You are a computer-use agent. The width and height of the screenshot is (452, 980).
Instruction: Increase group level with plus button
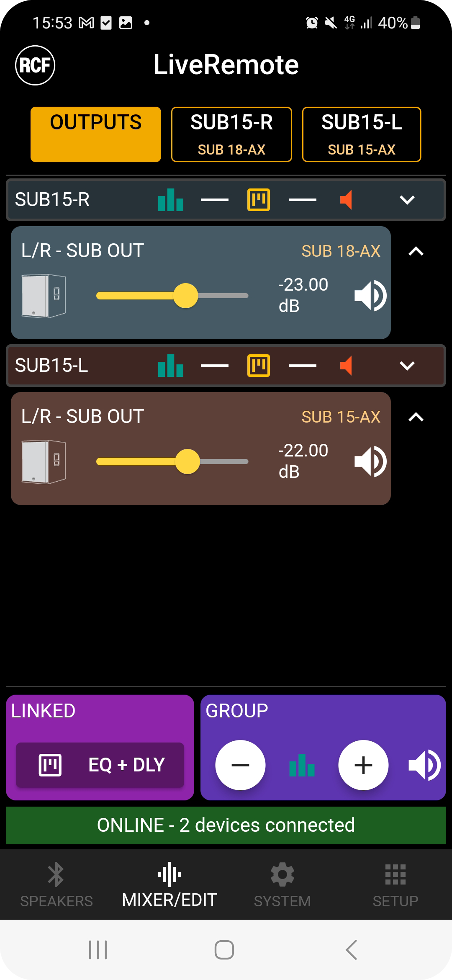[363, 765]
